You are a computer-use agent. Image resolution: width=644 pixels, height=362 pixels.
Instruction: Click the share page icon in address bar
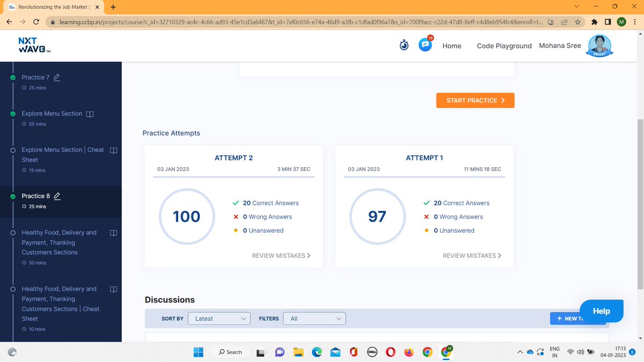tap(565, 22)
